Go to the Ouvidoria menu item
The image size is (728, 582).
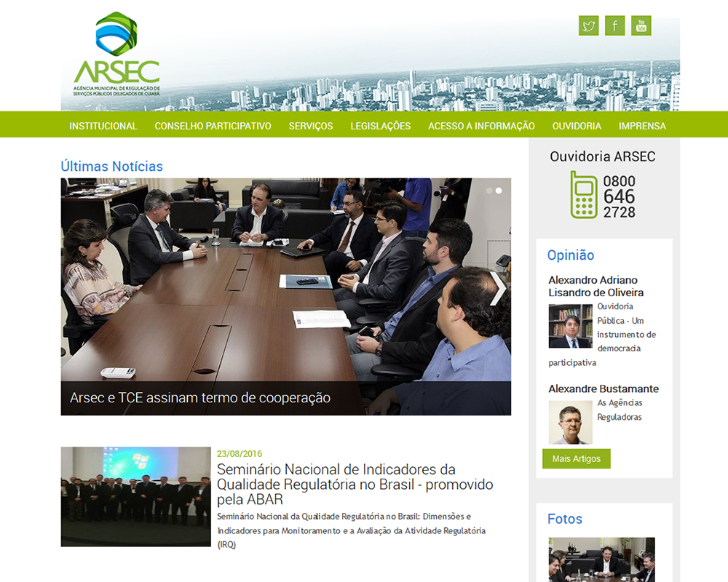tap(577, 126)
